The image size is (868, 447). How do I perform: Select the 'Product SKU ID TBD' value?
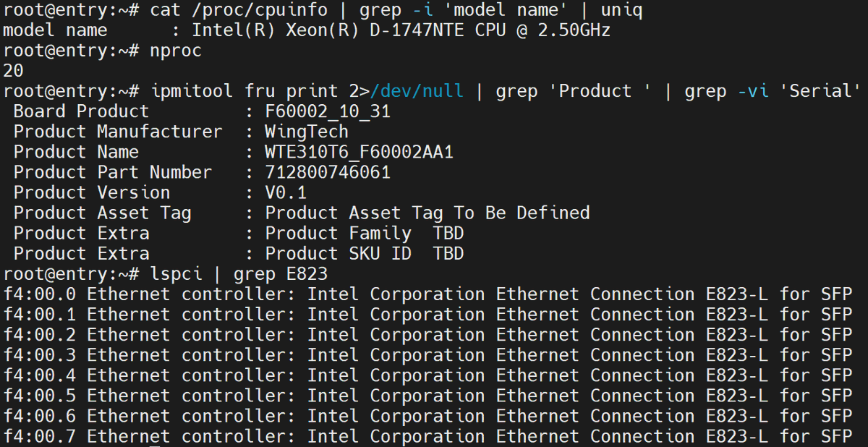[365, 253]
